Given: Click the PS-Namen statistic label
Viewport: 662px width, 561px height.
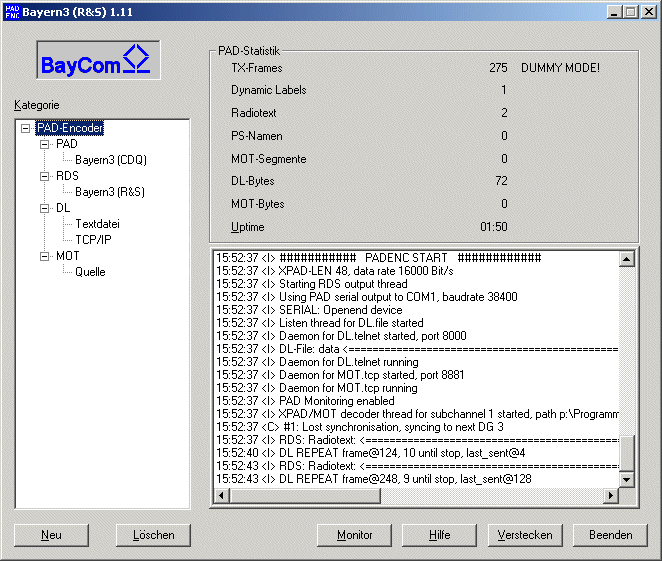Looking at the screenshot, I should [257, 136].
